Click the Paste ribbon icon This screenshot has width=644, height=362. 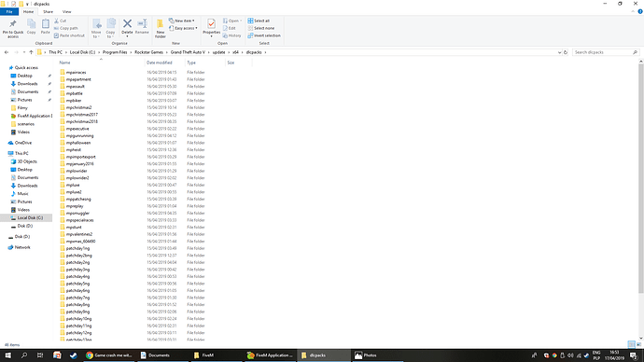coord(45,24)
